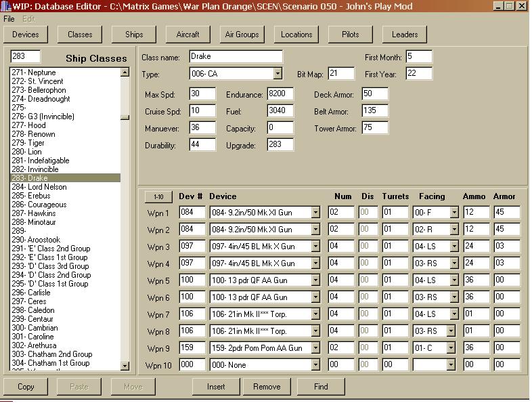Click the Find button
This screenshot has height=403, width=532.
[x=321, y=386]
